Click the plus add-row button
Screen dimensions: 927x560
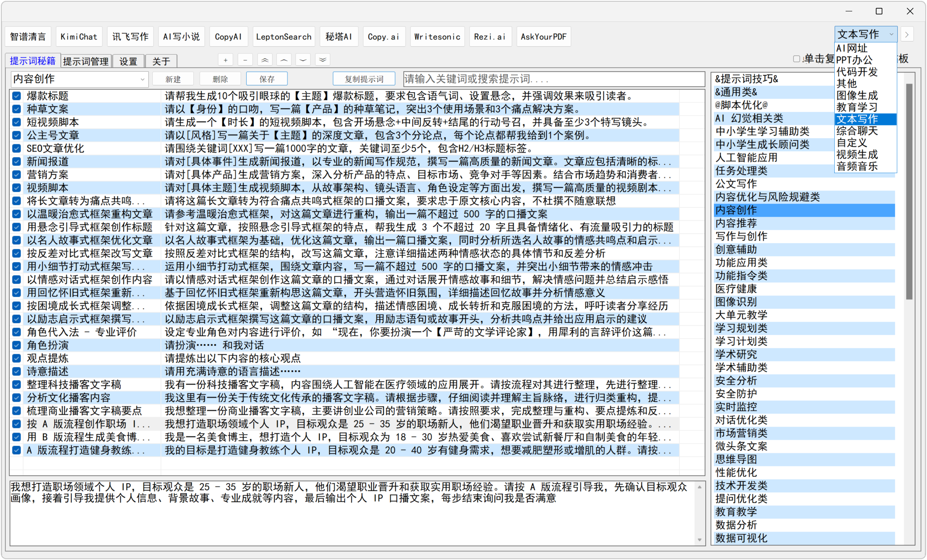tap(225, 60)
